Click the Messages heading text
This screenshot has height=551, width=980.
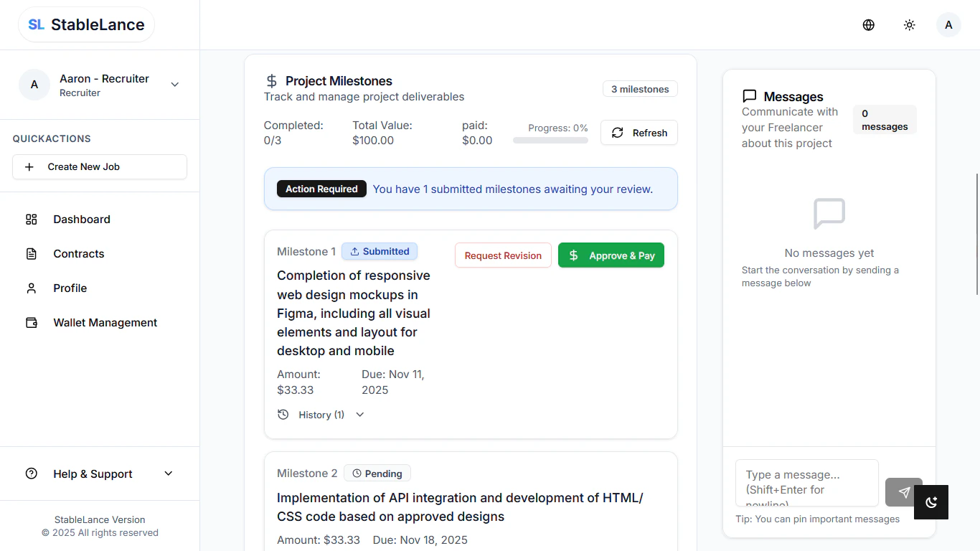click(793, 97)
